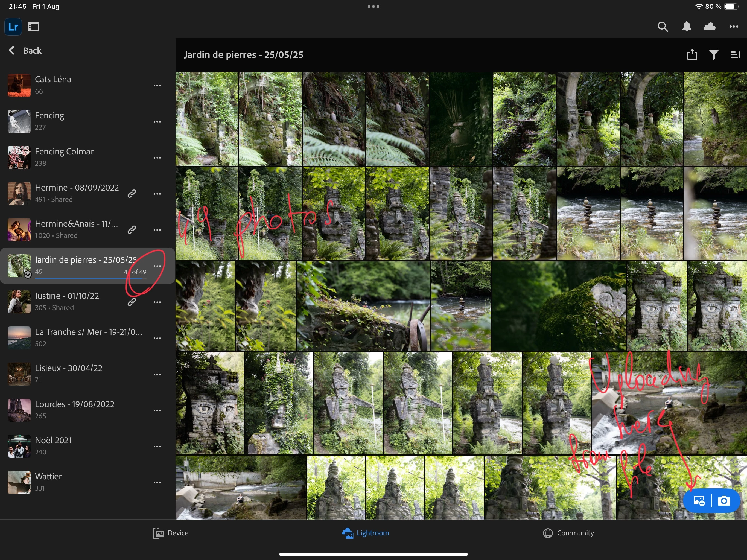Switch to the Device tab
This screenshot has height=560, width=747.
pos(171,533)
